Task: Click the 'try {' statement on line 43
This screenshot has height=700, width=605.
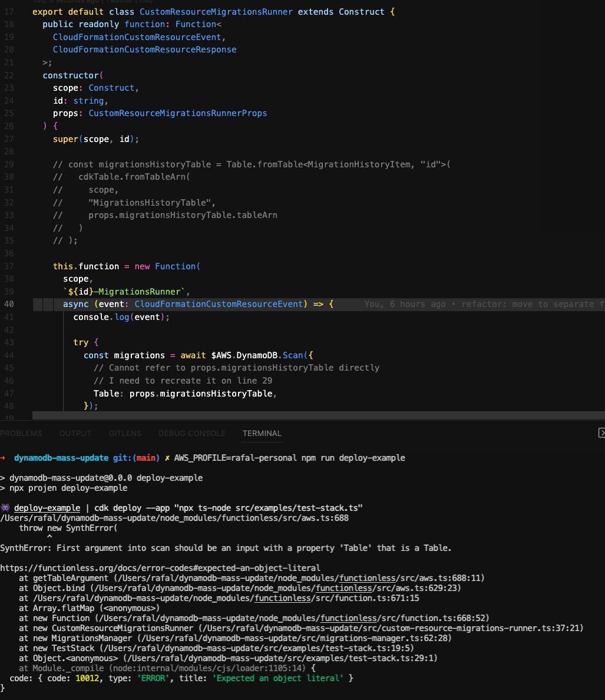Action: pos(85,342)
